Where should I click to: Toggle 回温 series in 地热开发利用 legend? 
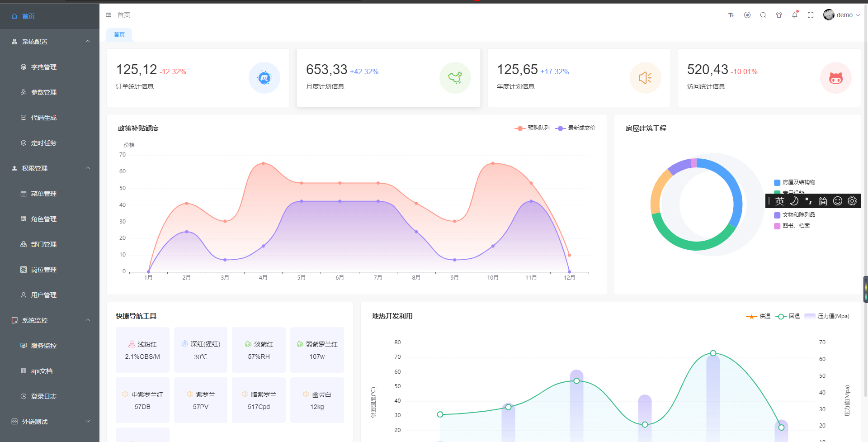click(x=788, y=316)
